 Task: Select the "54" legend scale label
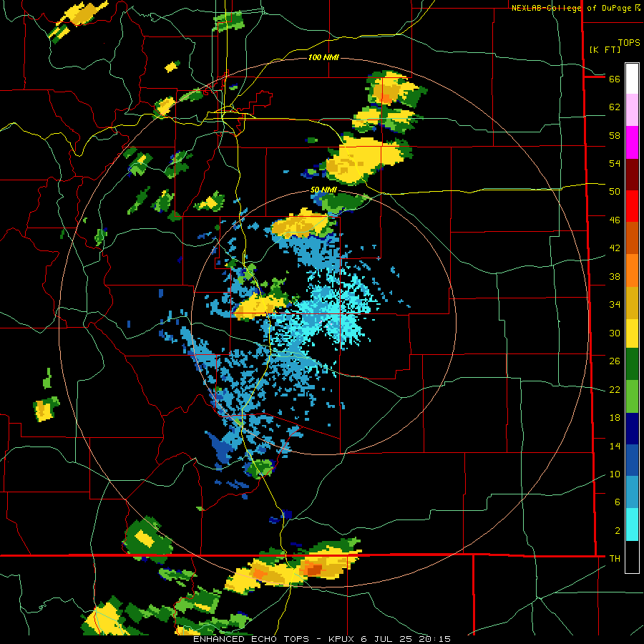[615, 163]
